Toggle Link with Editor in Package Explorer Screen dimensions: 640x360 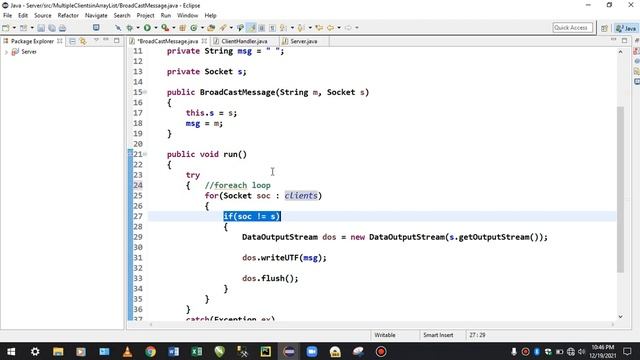click(83, 41)
